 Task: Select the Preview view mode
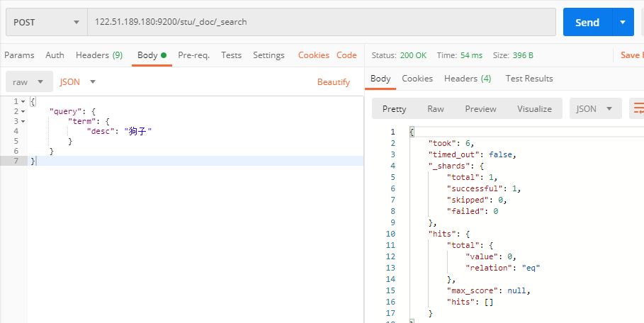point(480,109)
